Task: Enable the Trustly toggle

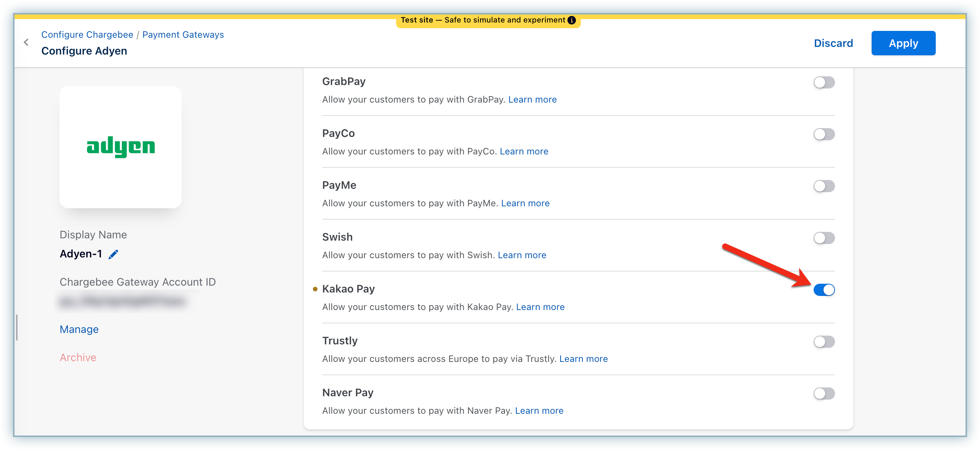Action: [x=824, y=342]
